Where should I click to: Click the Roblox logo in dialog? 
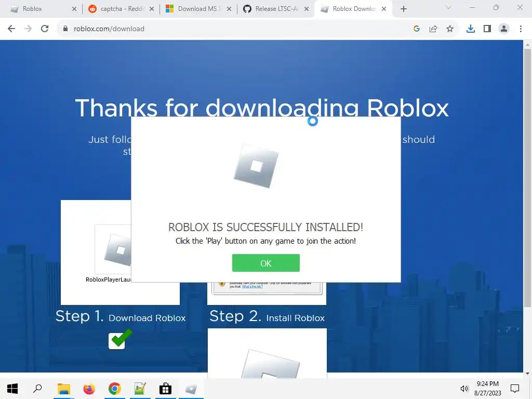click(x=256, y=166)
